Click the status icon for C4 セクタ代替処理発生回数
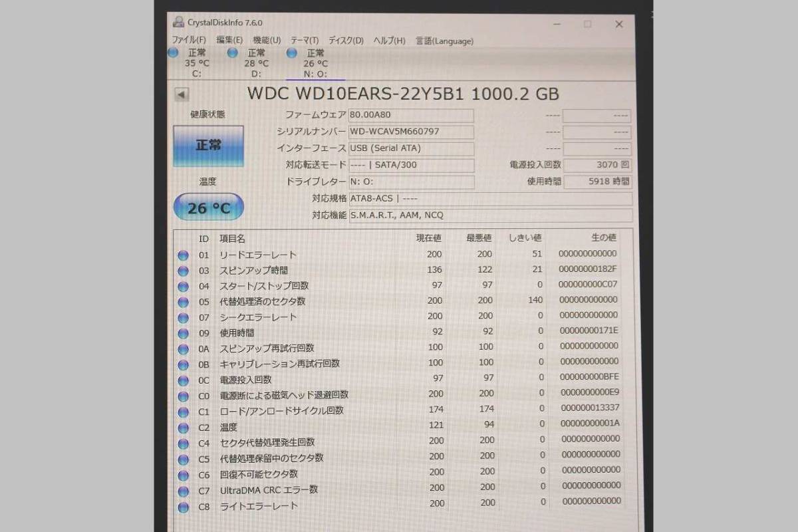 183,444
